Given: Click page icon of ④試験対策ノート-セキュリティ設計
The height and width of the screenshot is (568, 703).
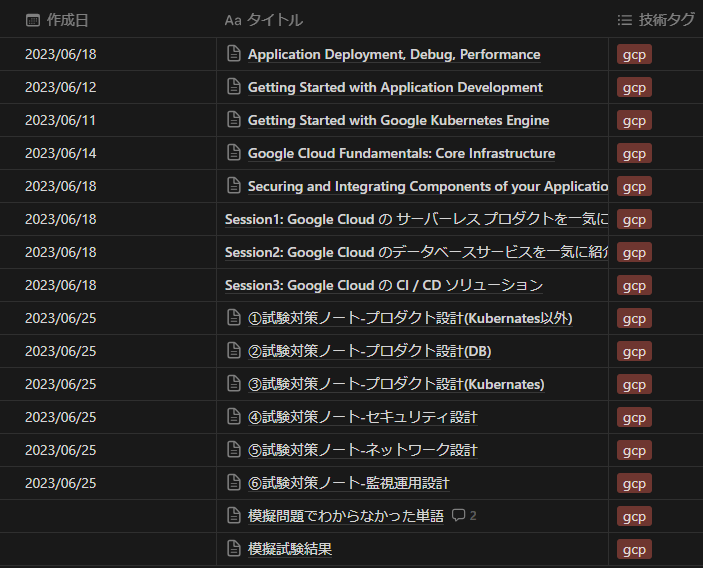Looking at the screenshot, I should [x=234, y=417].
